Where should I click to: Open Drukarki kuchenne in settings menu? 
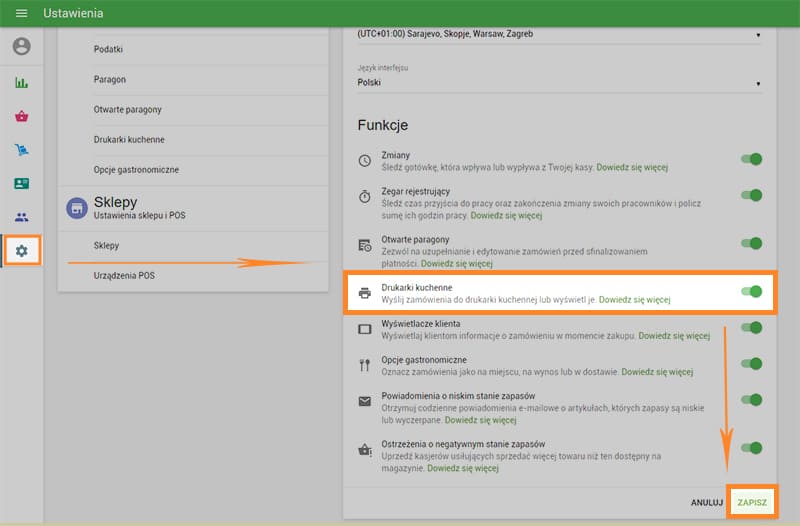click(x=129, y=139)
